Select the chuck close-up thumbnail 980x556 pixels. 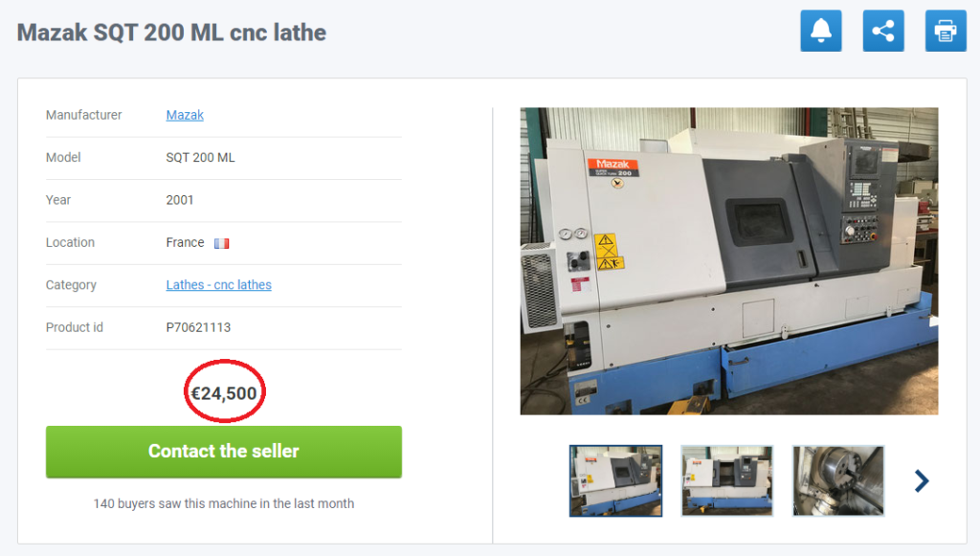tap(838, 481)
